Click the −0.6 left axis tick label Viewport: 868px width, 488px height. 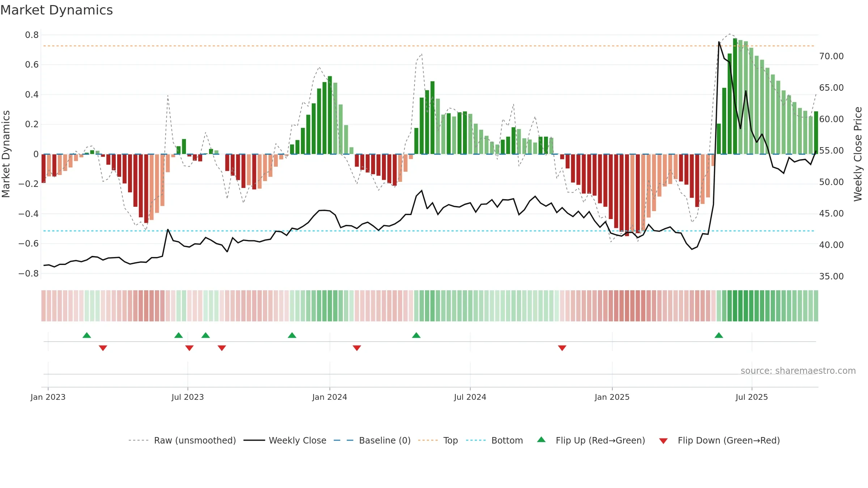[29, 244]
